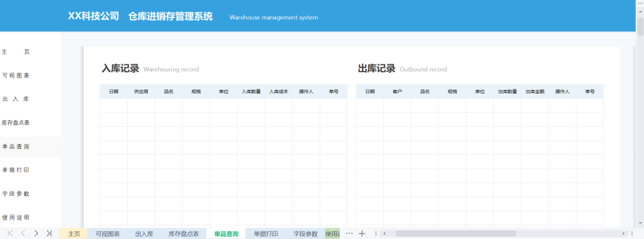Click the XX科技公司 title text
This screenshot has height=239, width=644.
[x=93, y=17]
